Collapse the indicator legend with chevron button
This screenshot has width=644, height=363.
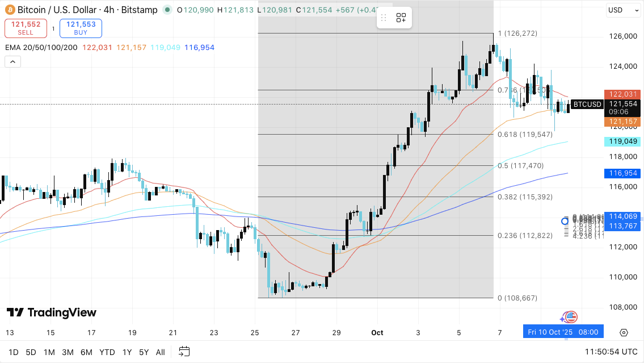12,61
